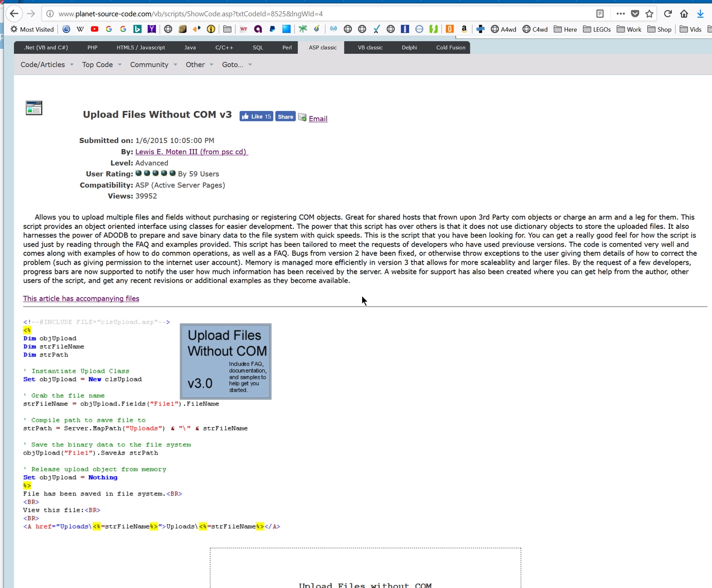Open author link Lewis E. Moten III
Viewport: 712px width, 588px height.
(191, 152)
